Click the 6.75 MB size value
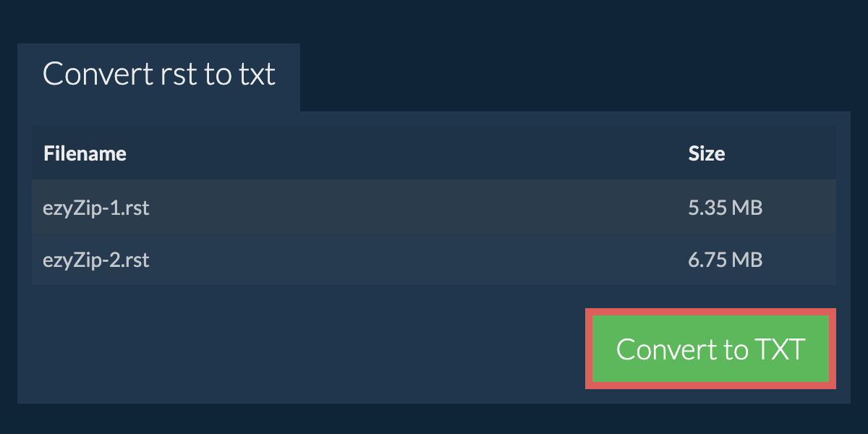The height and width of the screenshot is (434, 868). tap(725, 260)
